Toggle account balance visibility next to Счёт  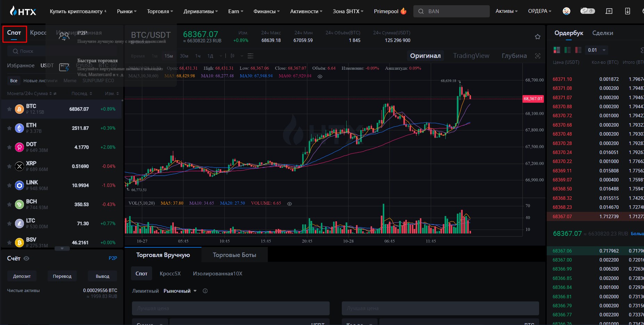pos(26,258)
